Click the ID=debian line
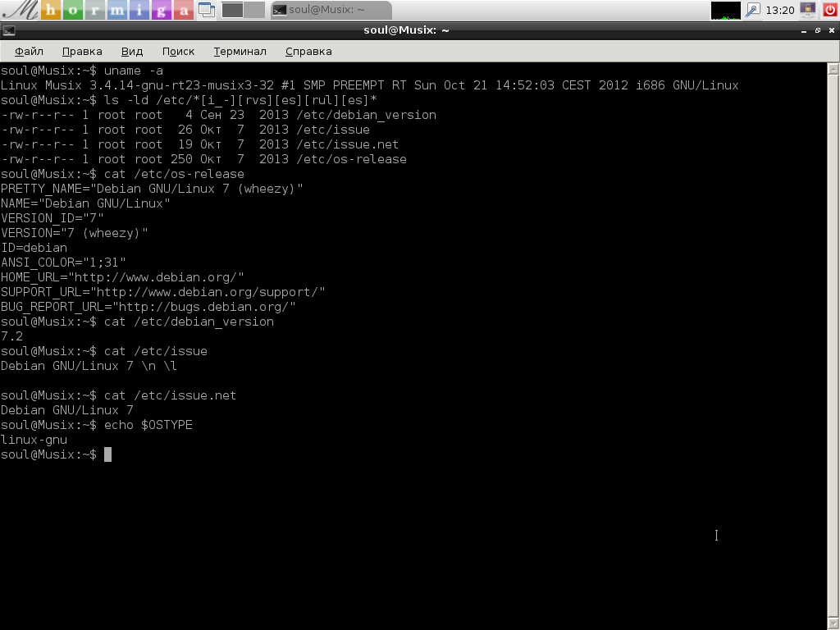Image resolution: width=840 pixels, height=630 pixels. (34, 248)
